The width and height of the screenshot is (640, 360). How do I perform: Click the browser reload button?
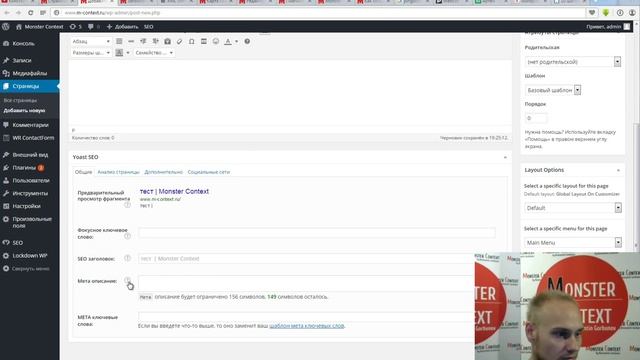pyautogui.click(x=31, y=13)
